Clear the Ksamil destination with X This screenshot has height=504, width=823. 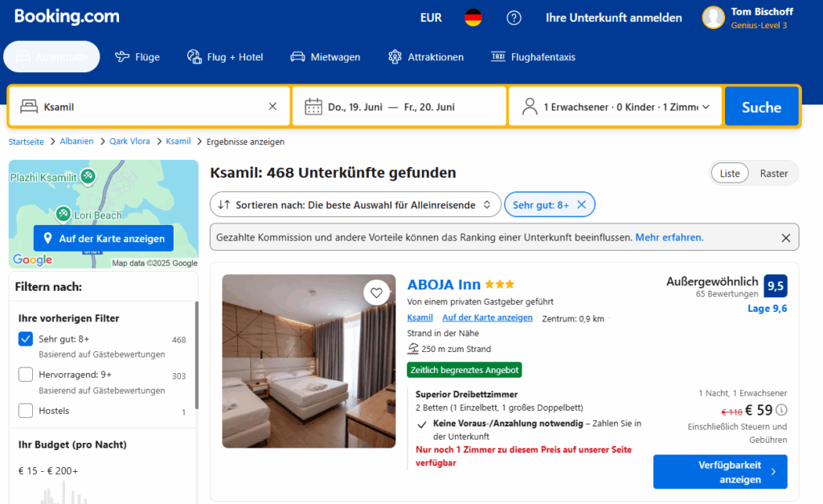pyautogui.click(x=272, y=107)
